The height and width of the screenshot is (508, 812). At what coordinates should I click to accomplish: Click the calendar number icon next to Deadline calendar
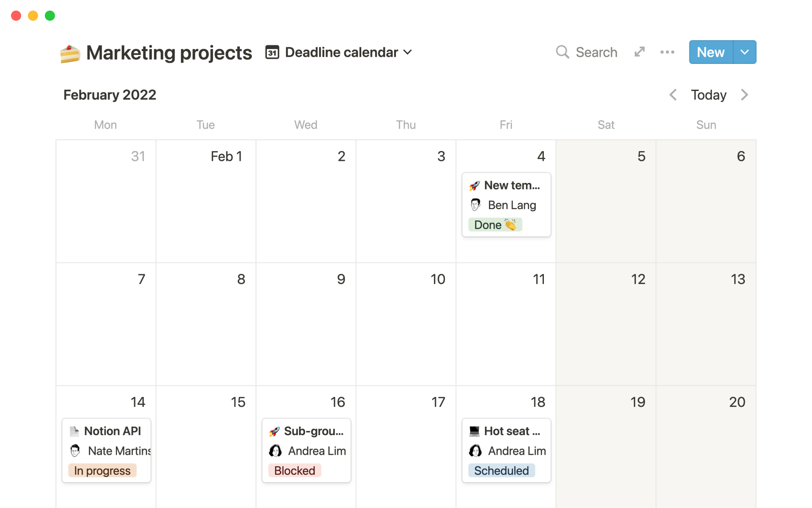coord(272,52)
